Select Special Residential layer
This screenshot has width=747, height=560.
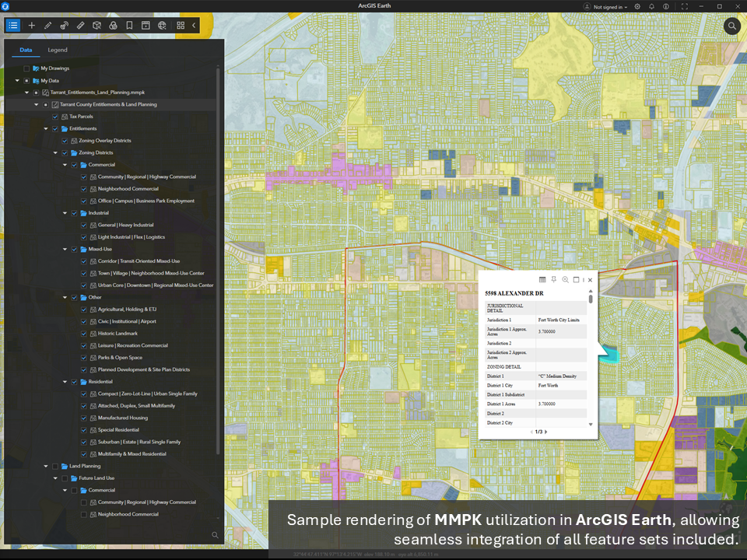coord(118,430)
